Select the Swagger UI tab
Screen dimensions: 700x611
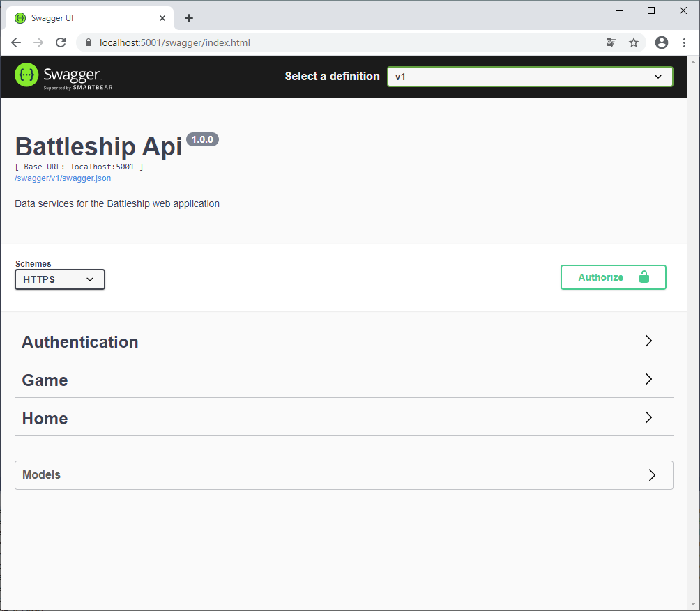tap(89, 18)
